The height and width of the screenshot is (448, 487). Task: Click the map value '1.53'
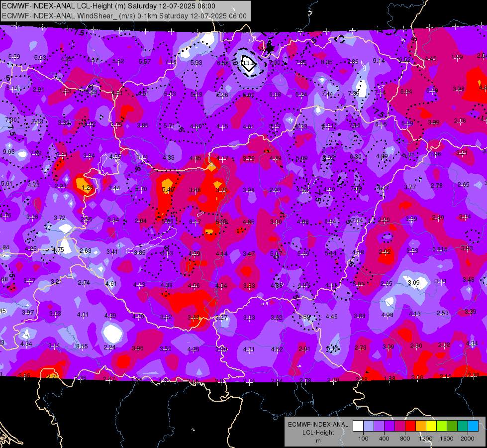click(65, 91)
